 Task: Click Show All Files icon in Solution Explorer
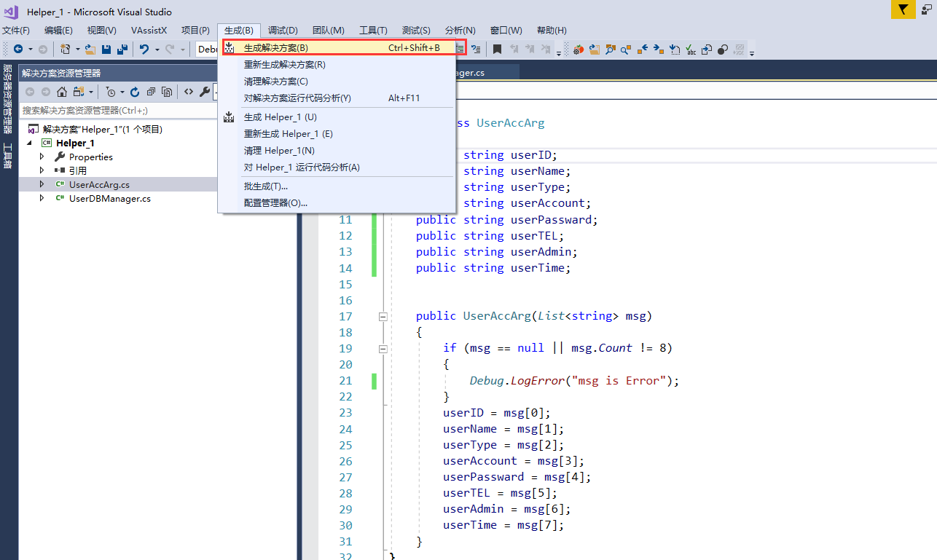167,92
